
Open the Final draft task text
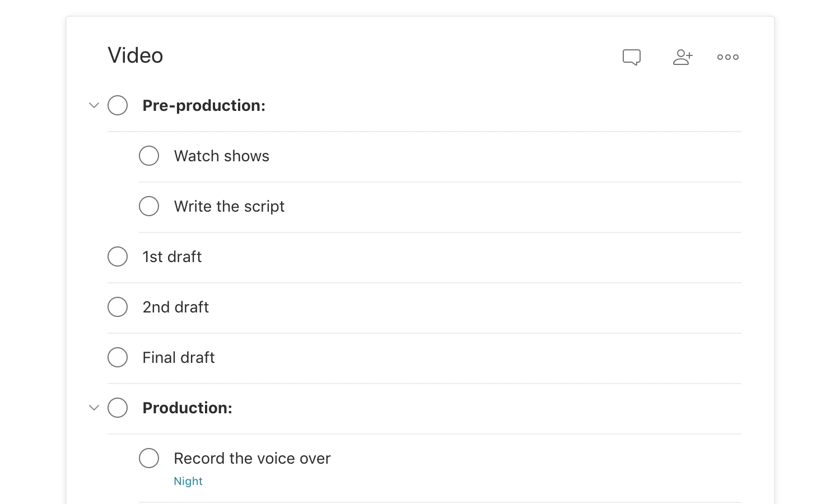(179, 357)
